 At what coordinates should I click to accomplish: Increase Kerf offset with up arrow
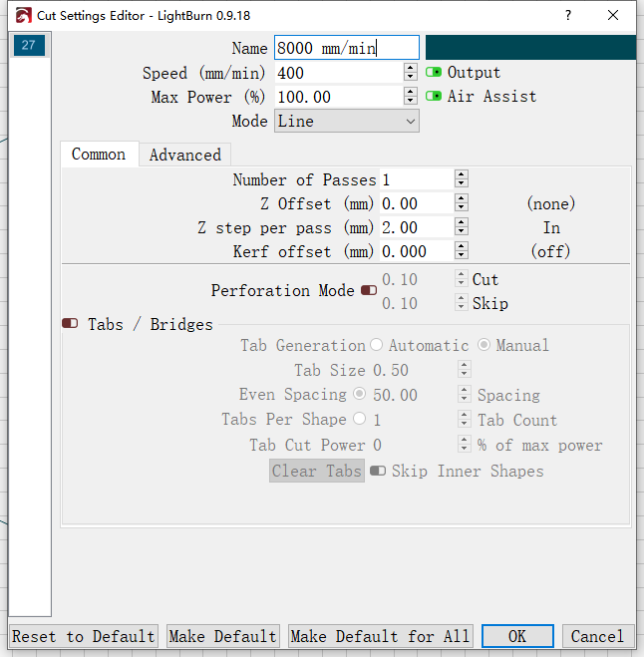pos(462,246)
